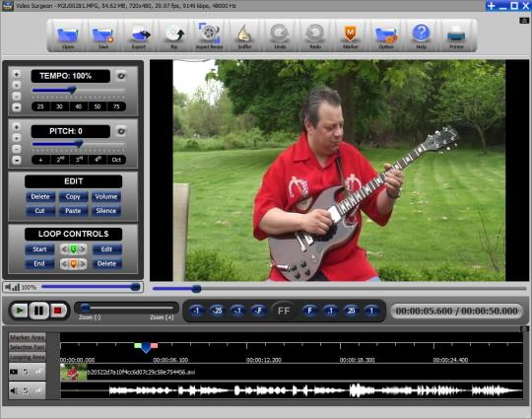Image resolution: width=532 pixels, height=419 pixels.
Task: Select the 75 tempo preset
Action: 116,106
